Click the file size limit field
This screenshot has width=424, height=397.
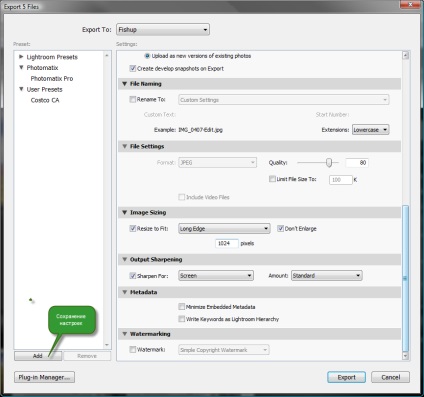coord(341,180)
